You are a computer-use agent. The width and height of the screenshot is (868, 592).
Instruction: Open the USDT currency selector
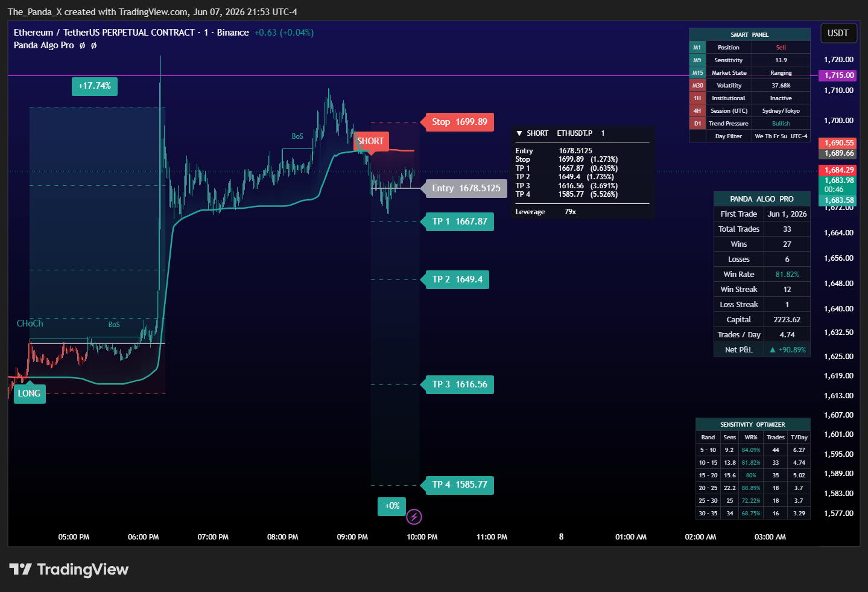point(838,33)
